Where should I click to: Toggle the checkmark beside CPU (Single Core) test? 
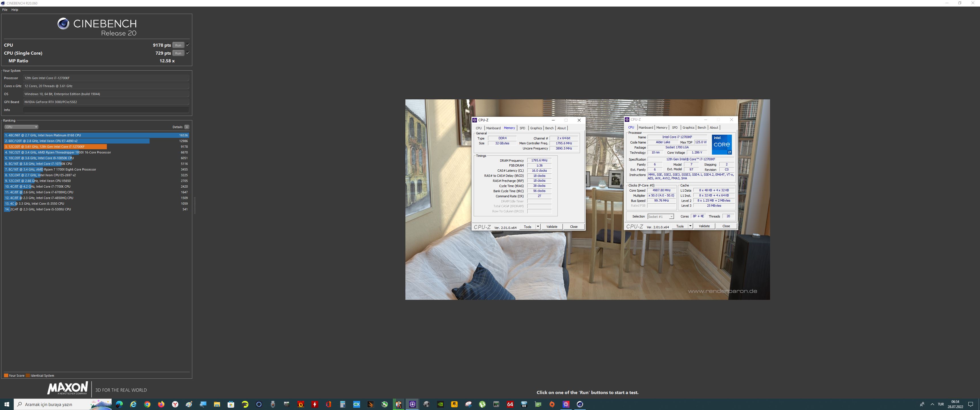pos(188,53)
